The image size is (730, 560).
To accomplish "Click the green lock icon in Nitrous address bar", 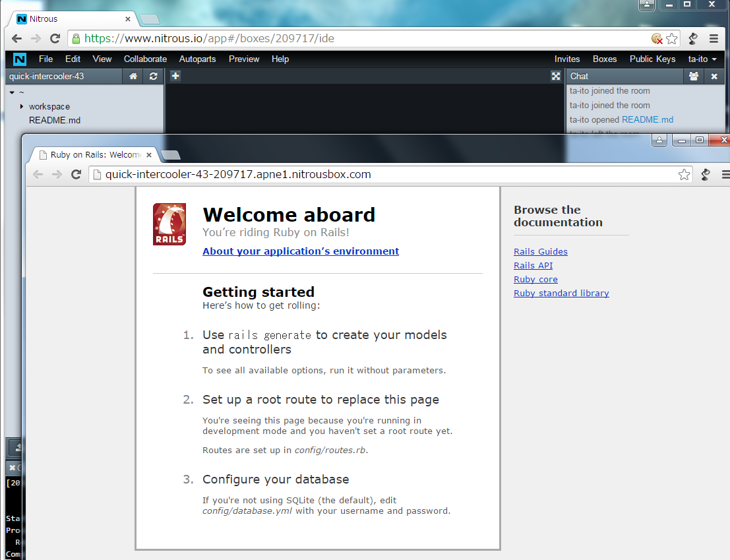I will coord(76,39).
